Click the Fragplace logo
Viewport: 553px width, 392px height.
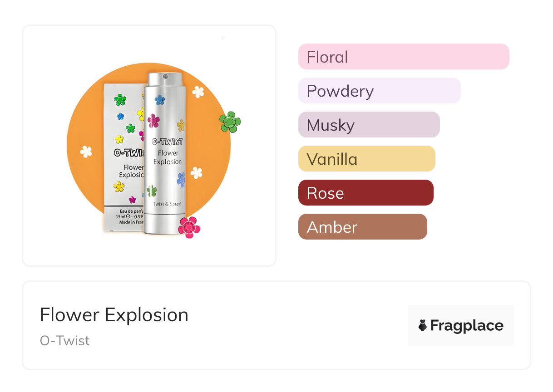point(460,325)
